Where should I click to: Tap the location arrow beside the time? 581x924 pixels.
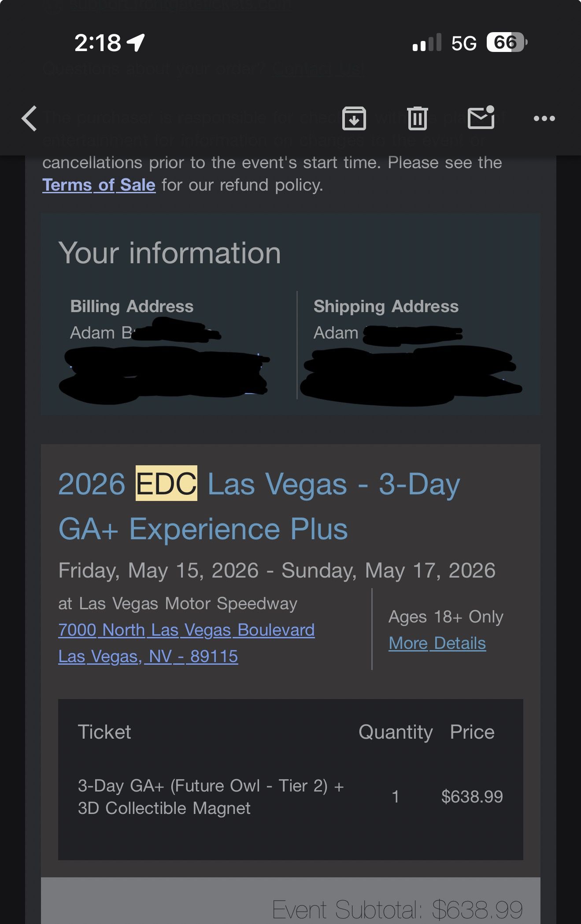pos(136,43)
